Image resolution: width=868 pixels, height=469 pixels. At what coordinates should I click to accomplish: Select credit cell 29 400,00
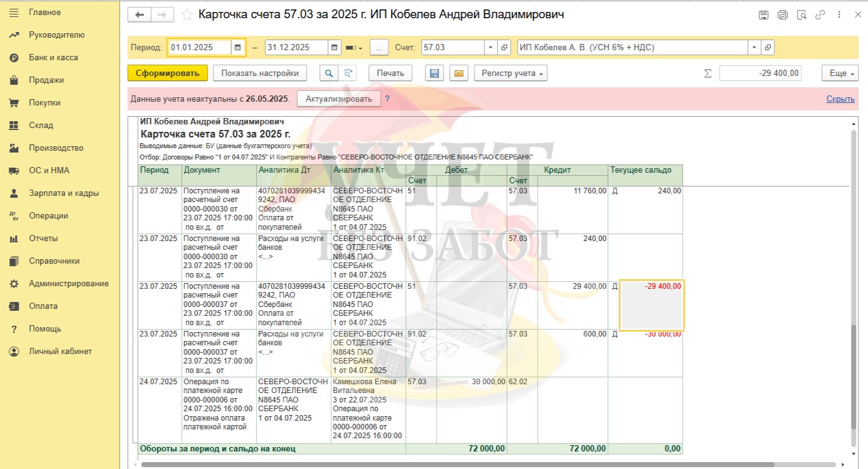click(572, 305)
